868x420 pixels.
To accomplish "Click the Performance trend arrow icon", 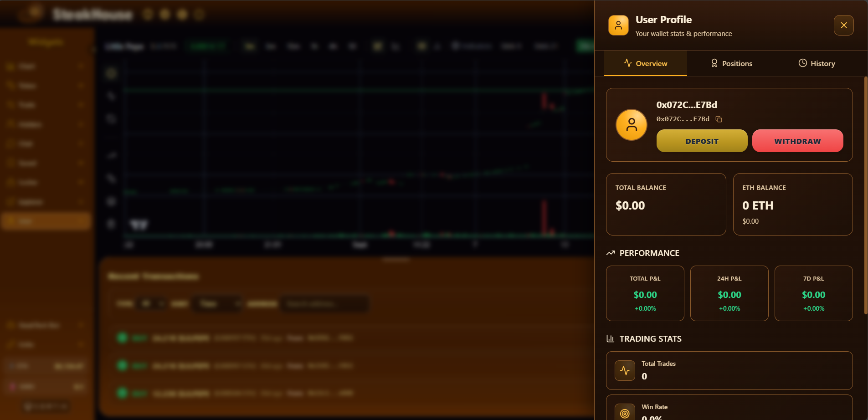I will point(611,253).
